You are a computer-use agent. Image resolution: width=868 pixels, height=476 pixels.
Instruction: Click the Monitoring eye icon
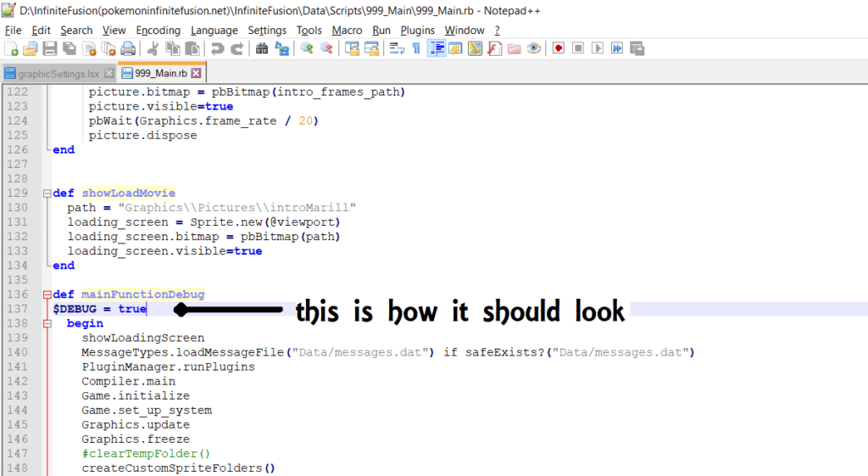(533, 49)
